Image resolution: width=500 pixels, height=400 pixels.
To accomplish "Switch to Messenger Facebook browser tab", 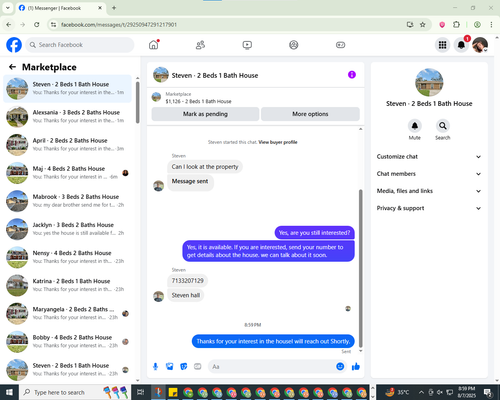I will tap(60, 8).
